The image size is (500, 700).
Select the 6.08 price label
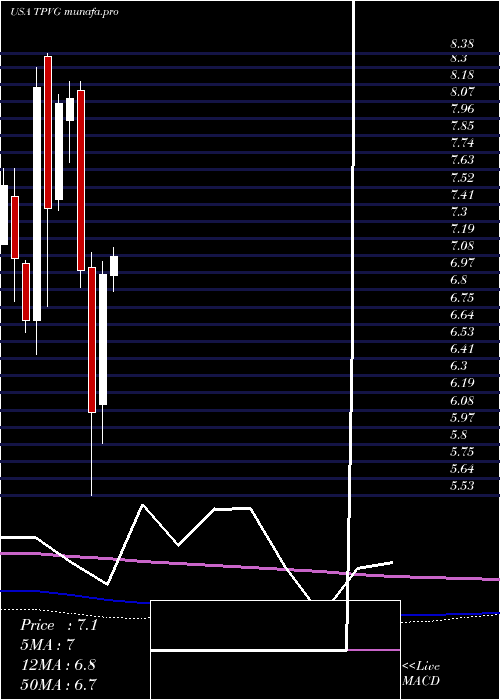462,400
